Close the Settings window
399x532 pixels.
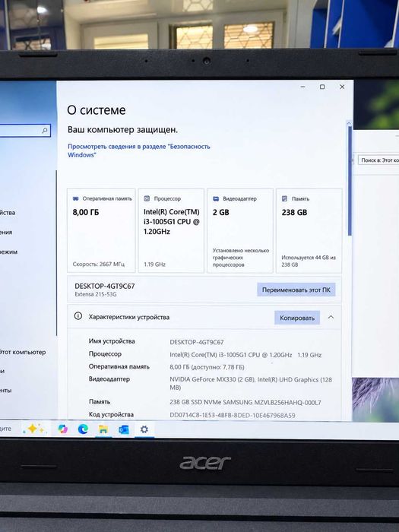point(342,87)
